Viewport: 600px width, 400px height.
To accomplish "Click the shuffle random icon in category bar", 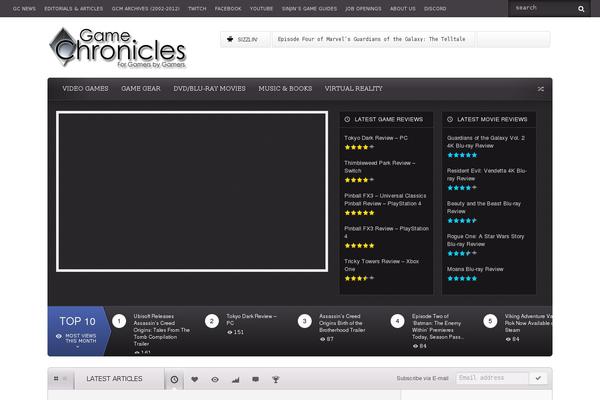I will pos(540,89).
